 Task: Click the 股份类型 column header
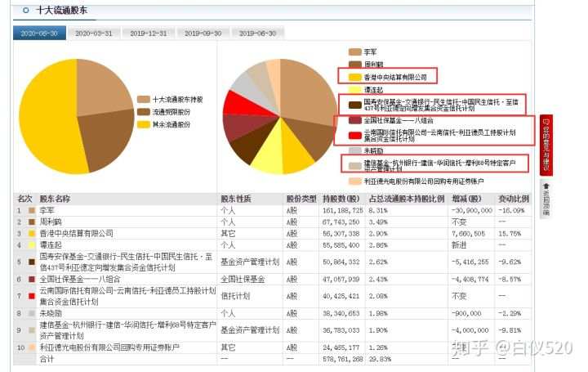tap(301, 199)
